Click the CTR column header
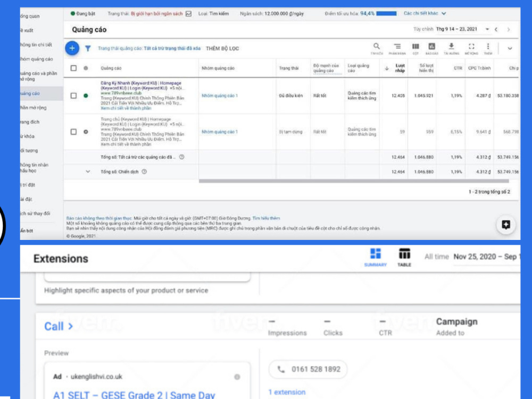This screenshot has width=532, height=399. [x=458, y=68]
